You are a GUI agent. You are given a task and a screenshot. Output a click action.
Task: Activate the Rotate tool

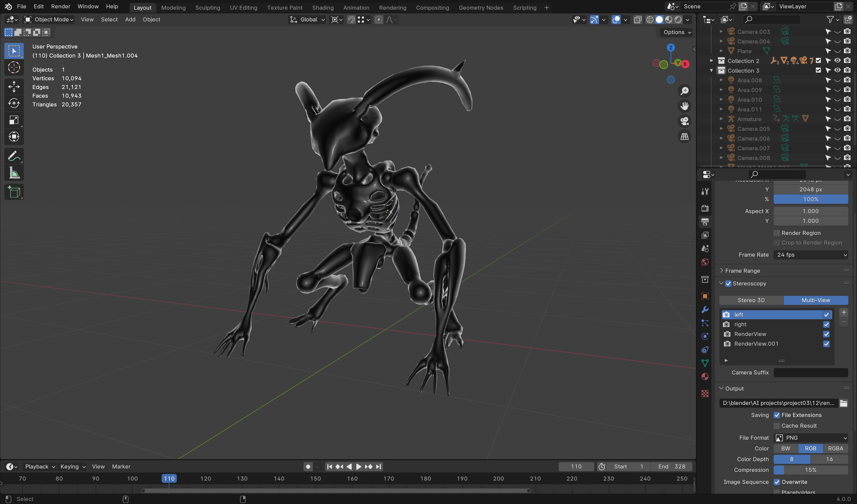(x=14, y=103)
